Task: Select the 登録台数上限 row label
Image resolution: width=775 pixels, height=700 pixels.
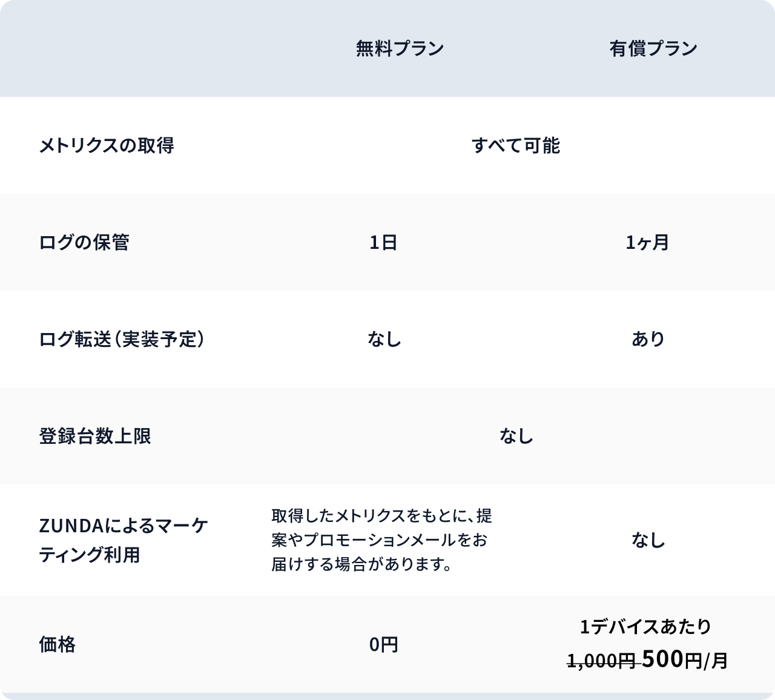Action: pyautogui.click(x=95, y=436)
